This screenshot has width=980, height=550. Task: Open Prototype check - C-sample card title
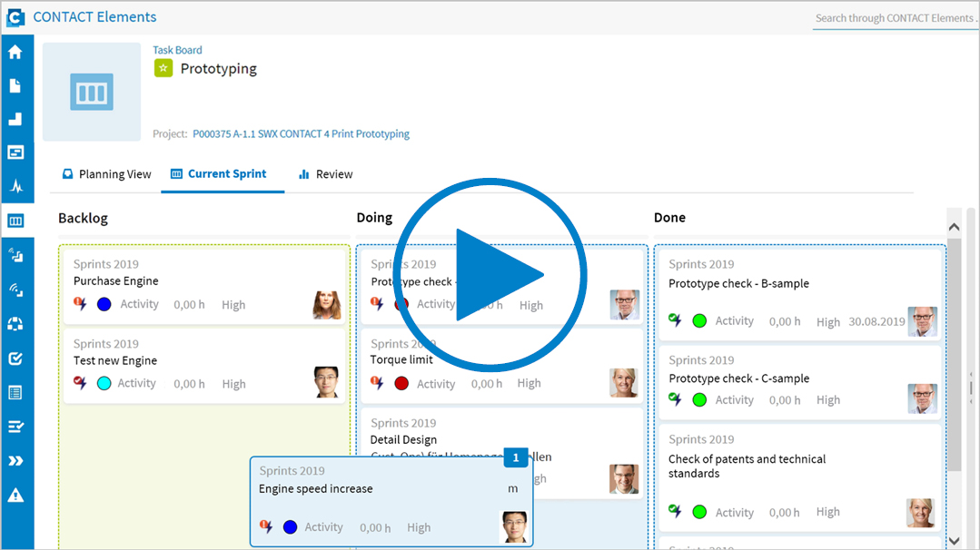(738, 378)
